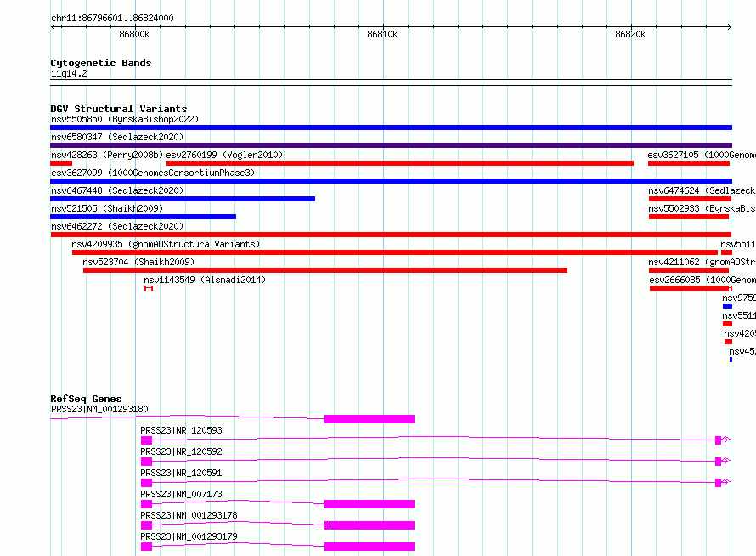The image size is (756, 556).
Task: Open transcript PRSS23|NM_007173 label
Action: [x=181, y=494]
